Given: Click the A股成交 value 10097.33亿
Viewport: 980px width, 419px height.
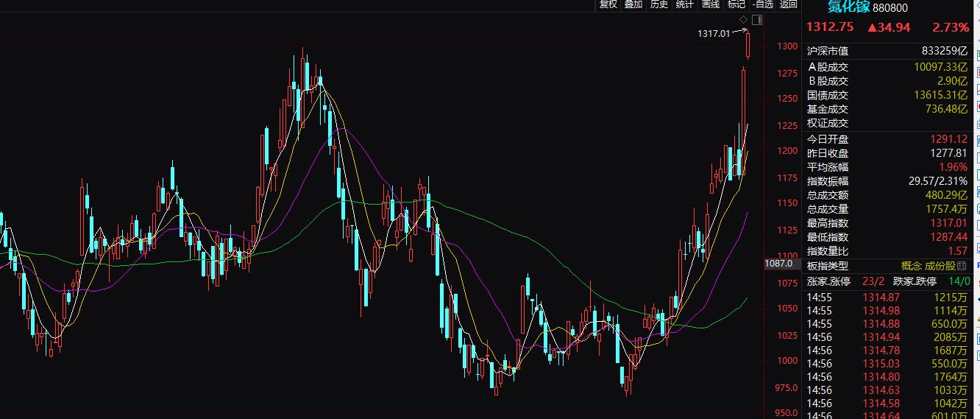Looking at the screenshot, I should (940, 66).
